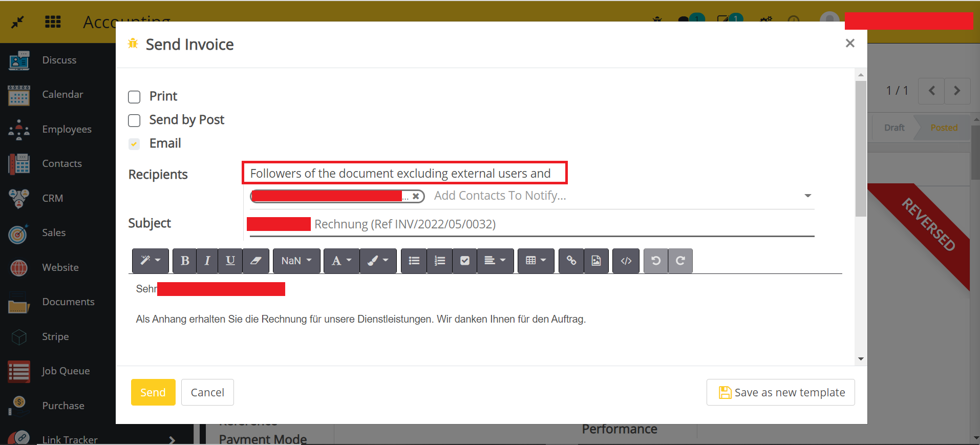This screenshot has width=980, height=445.
Task: Open the table insert dropdown
Action: (536, 261)
